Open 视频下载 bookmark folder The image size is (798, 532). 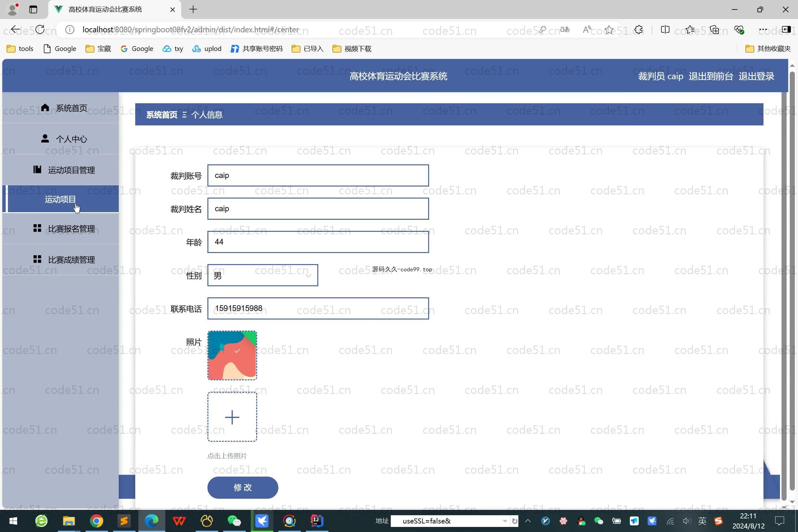(x=352, y=49)
